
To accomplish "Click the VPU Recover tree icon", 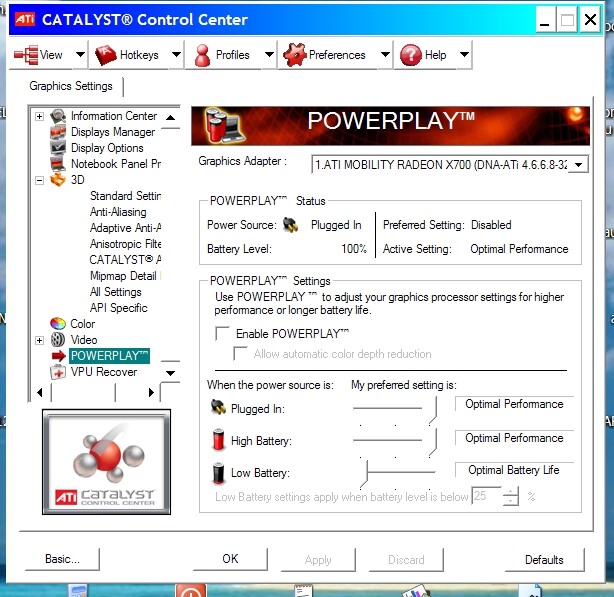I will (x=59, y=372).
